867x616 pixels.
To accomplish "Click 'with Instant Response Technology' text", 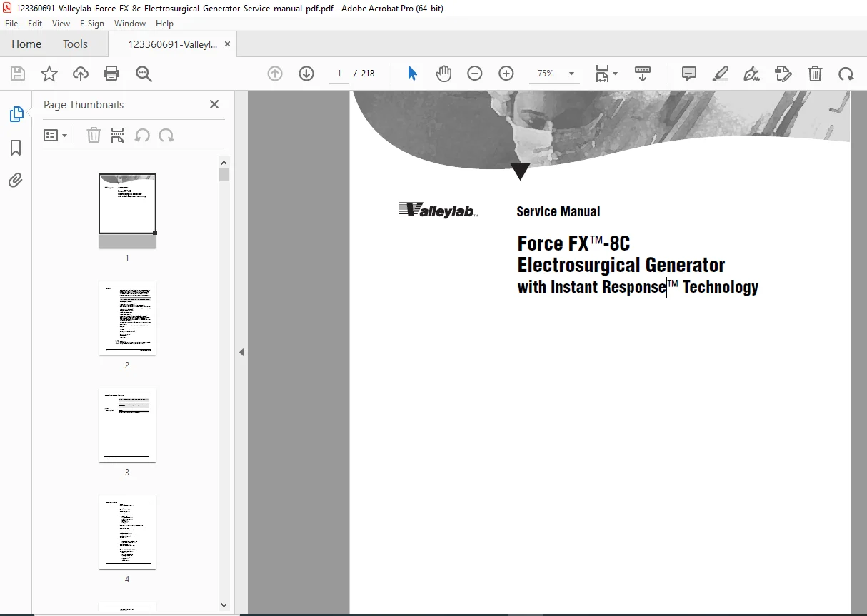I will [638, 287].
